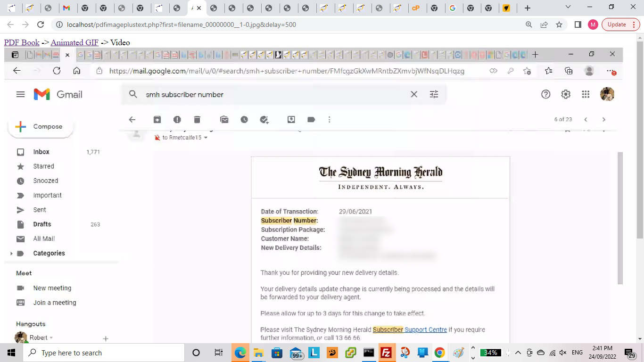This screenshot has width=644, height=362.
Task: Archive the open Gmail message
Action: (x=157, y=120)
